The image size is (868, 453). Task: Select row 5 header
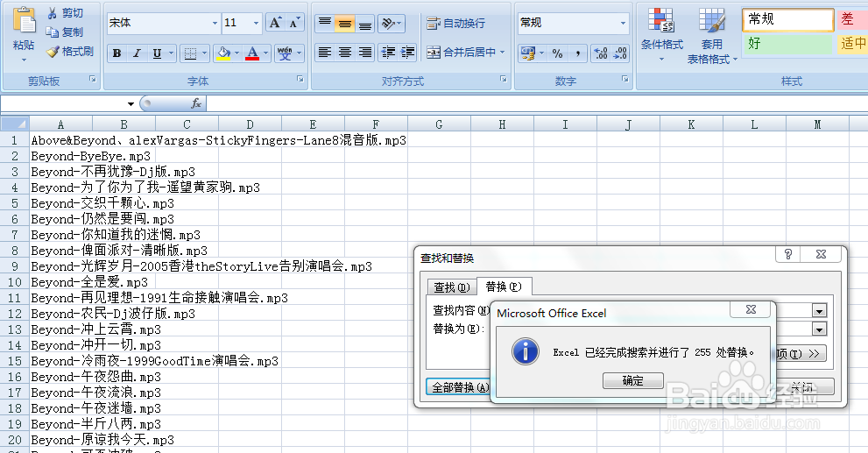point(14,203)
